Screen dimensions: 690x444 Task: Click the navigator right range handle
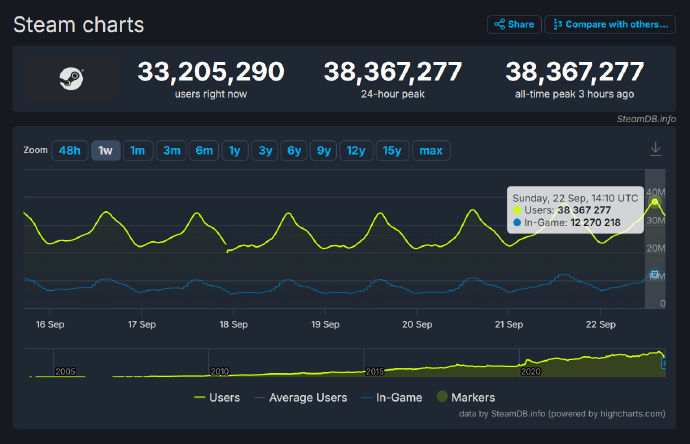[664, 363]
